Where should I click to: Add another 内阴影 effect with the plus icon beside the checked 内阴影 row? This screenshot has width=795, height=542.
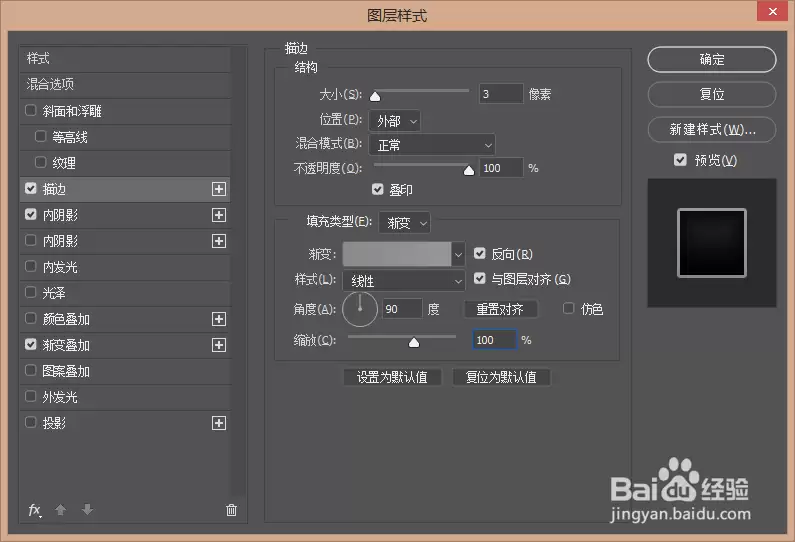tap(219, 215)
